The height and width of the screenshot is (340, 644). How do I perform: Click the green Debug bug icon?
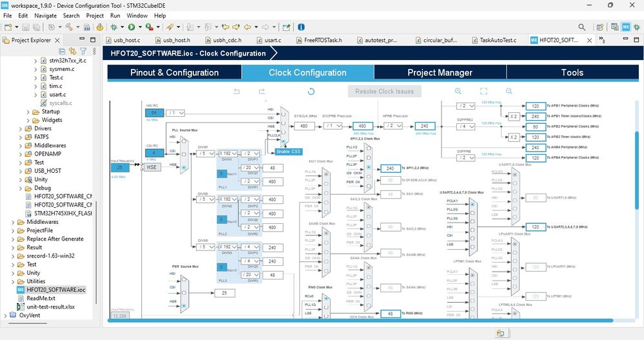click(113, 27)
